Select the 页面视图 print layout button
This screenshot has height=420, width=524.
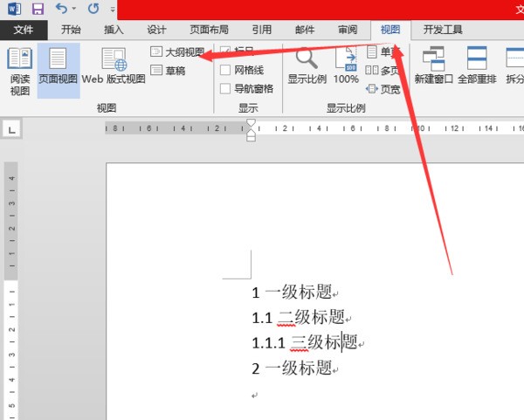pyautogui.click(x=58, y=66)
